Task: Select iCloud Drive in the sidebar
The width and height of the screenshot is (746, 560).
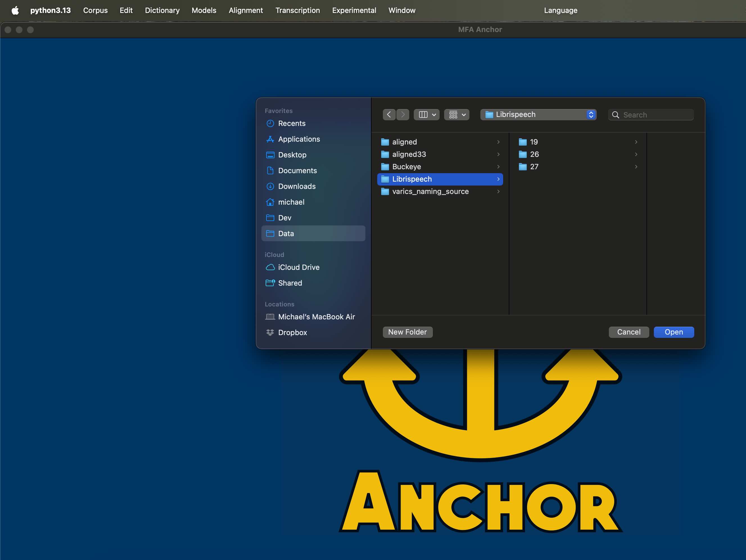Action: (x=313, y=267)
